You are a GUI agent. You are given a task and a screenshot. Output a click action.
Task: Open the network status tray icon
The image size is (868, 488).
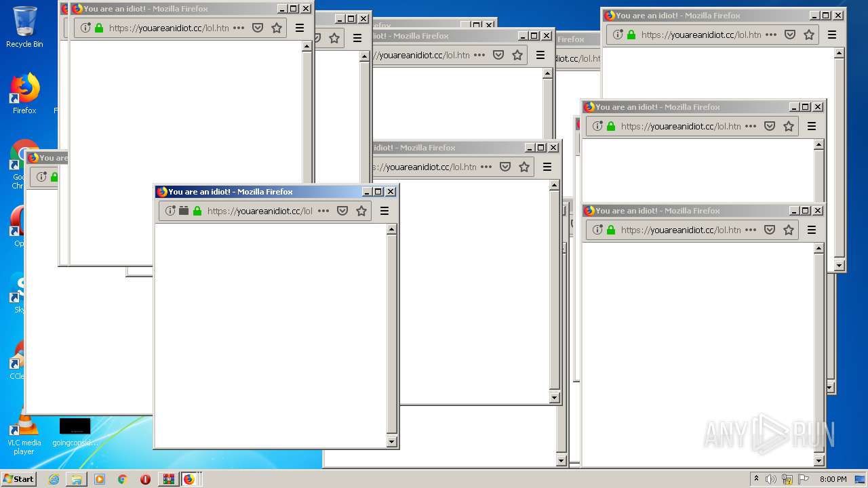click(787, 479)
